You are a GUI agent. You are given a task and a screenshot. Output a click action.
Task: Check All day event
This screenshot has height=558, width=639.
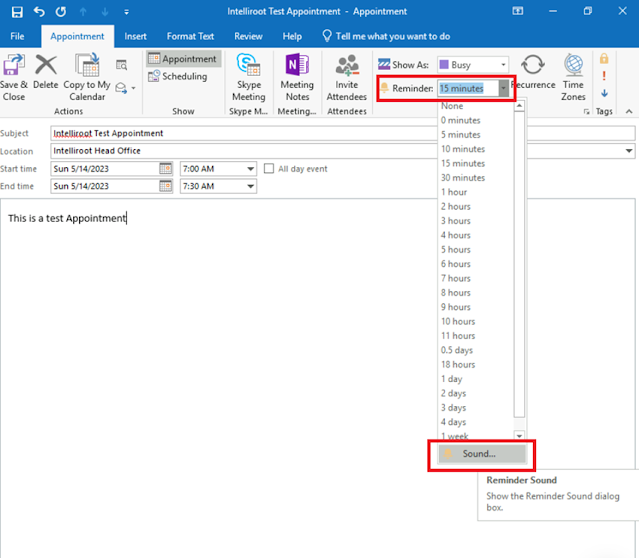pos(269,168)
